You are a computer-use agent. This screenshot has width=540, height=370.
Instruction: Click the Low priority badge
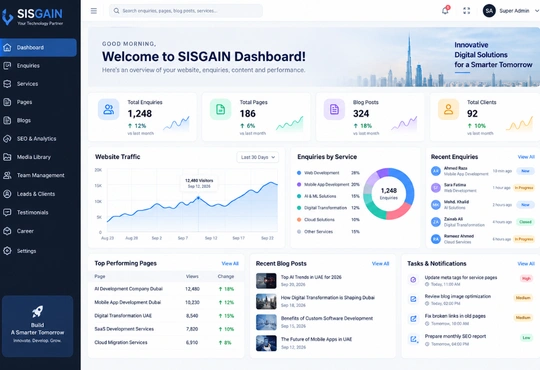pyautogui.click(x=526, y=338)
